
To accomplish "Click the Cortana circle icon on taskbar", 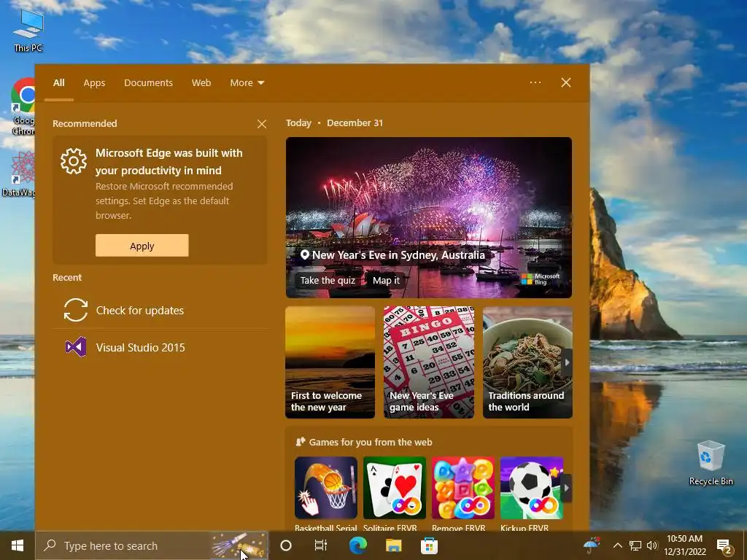I will click(x=286, y=545).
